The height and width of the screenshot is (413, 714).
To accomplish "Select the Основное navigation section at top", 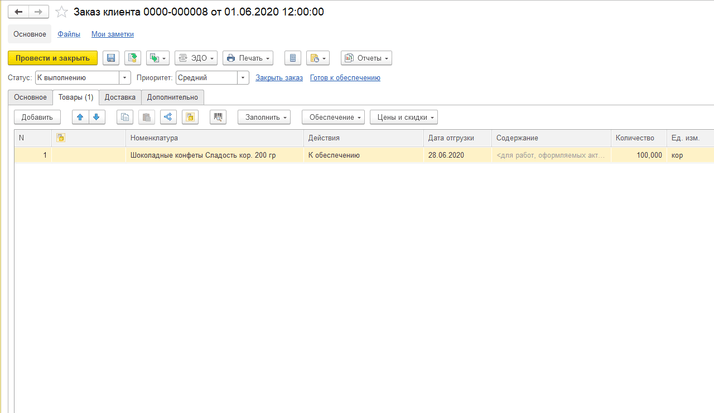I will (30, 34).
